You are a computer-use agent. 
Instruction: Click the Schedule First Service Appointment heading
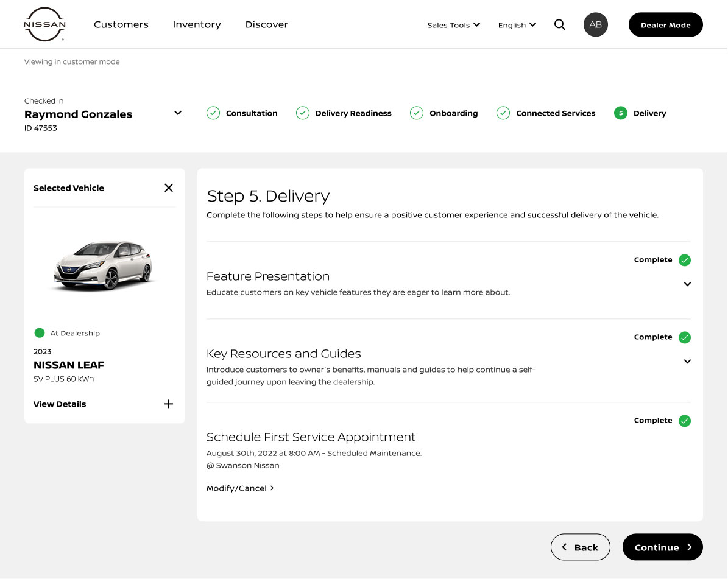tap(311, 437)
